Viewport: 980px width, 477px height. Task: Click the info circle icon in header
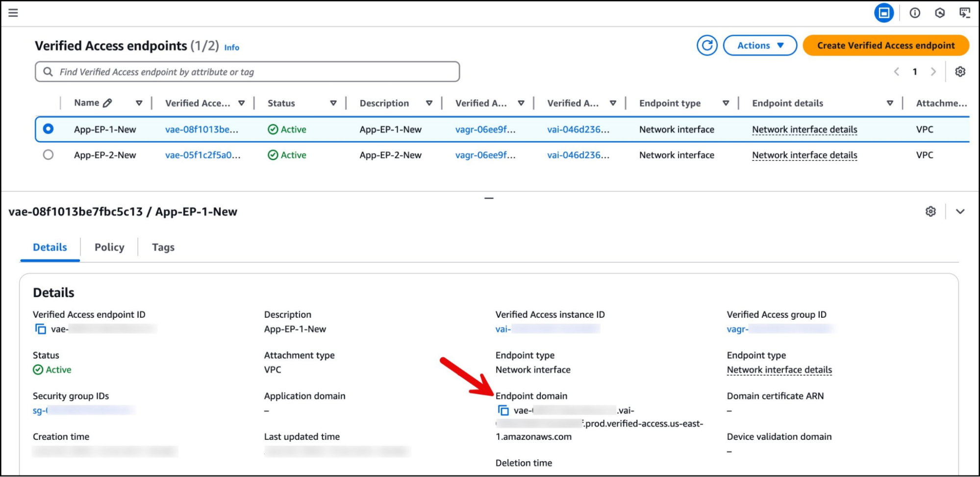click(x=914, y=13)
